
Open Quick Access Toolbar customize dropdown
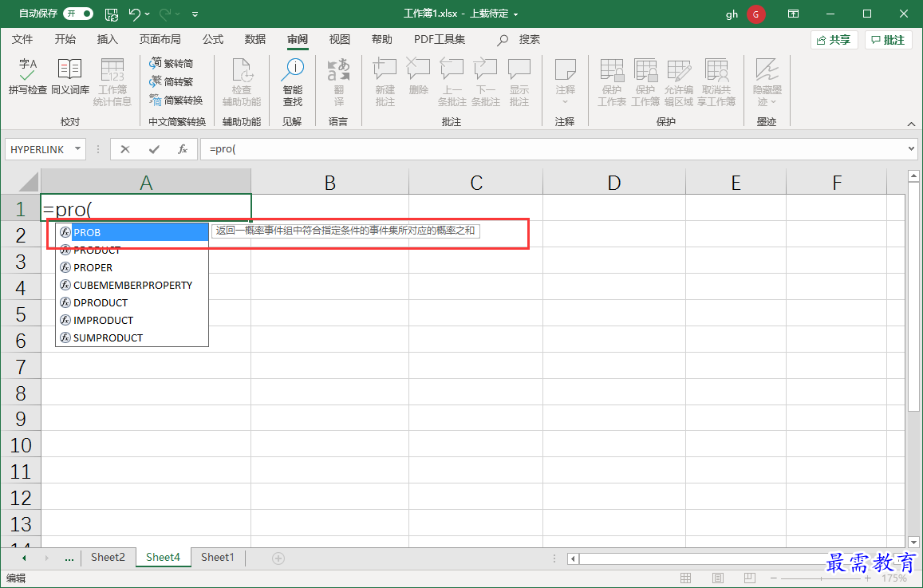[195, 14]
